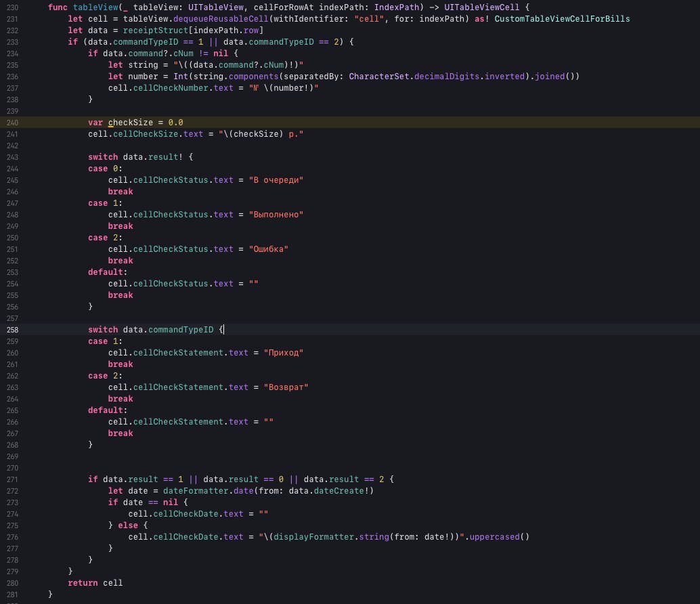The image size is (700, 604).
Task: Click line number 258 in the gutter
Action: (x=12, y=330)
